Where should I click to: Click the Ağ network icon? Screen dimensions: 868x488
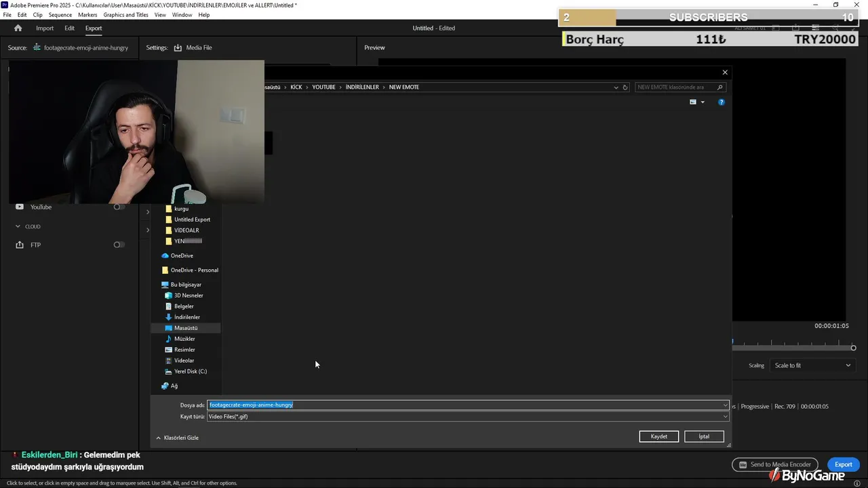click(x=165, y=386)
